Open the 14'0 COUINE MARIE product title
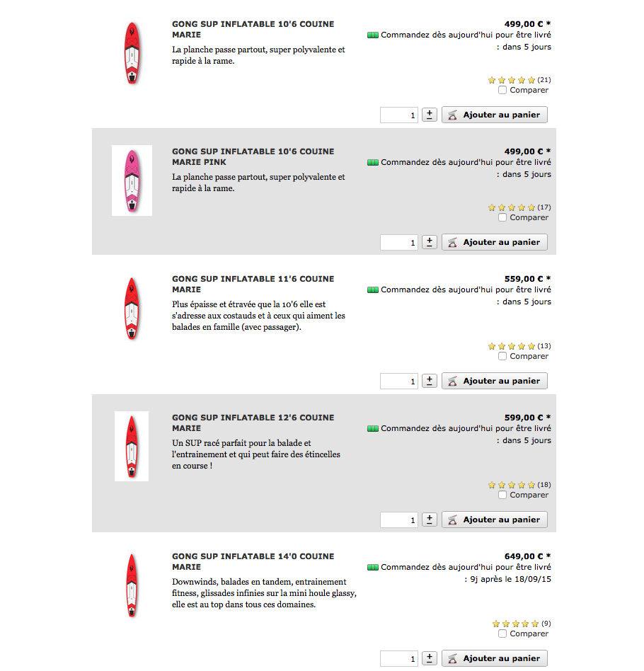 (x=253, y=561)
